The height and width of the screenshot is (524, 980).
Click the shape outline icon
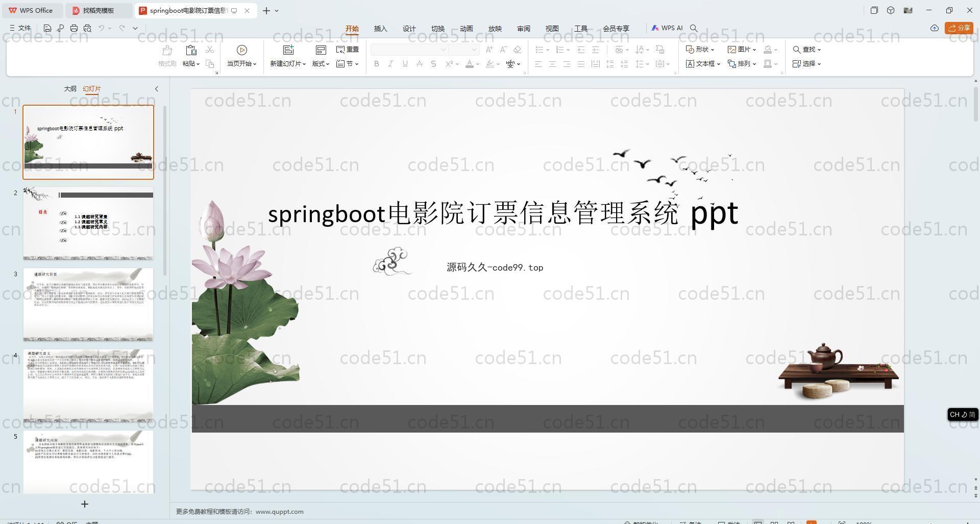pos(768,64)
